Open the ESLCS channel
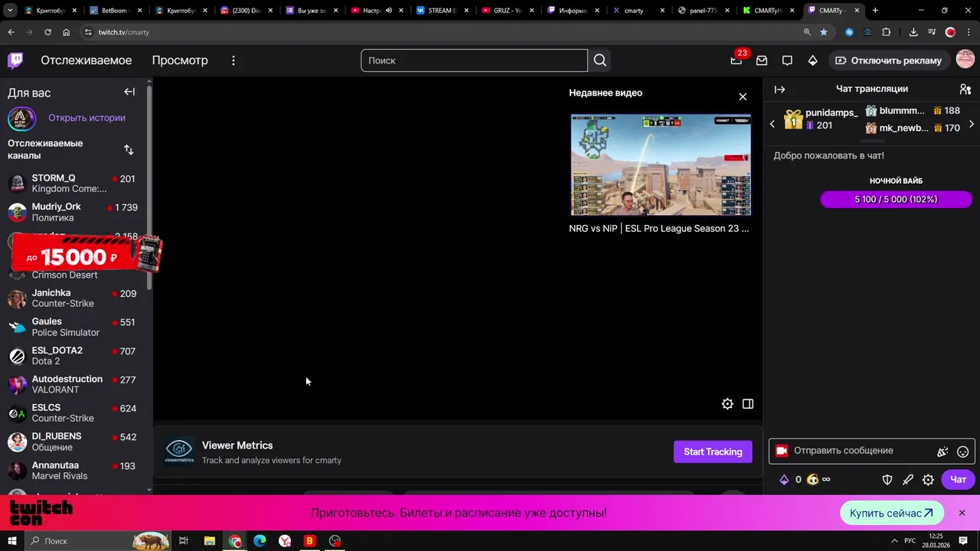Viewport: 980px width, 551px height. 73,413
